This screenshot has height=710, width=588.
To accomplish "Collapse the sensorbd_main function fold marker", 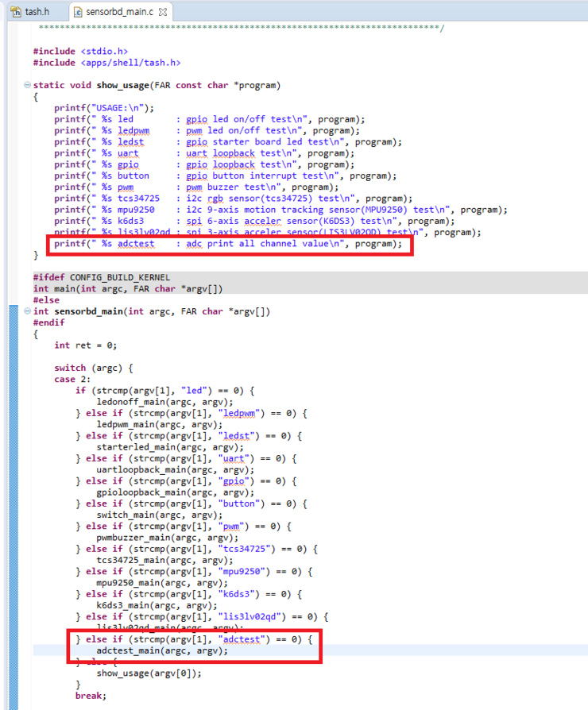I will 27,311.
